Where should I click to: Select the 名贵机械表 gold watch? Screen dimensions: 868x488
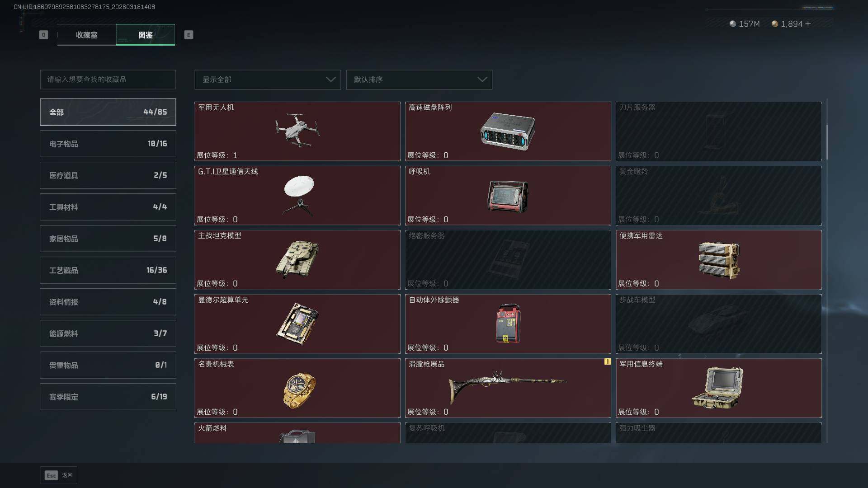297,388
